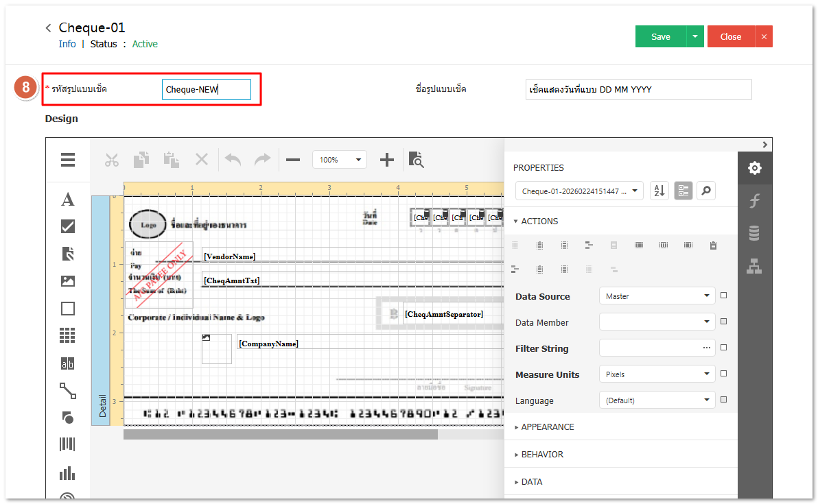Expand the APPEARANCE properties section
The image size is (818, 504).
(548, 427)
